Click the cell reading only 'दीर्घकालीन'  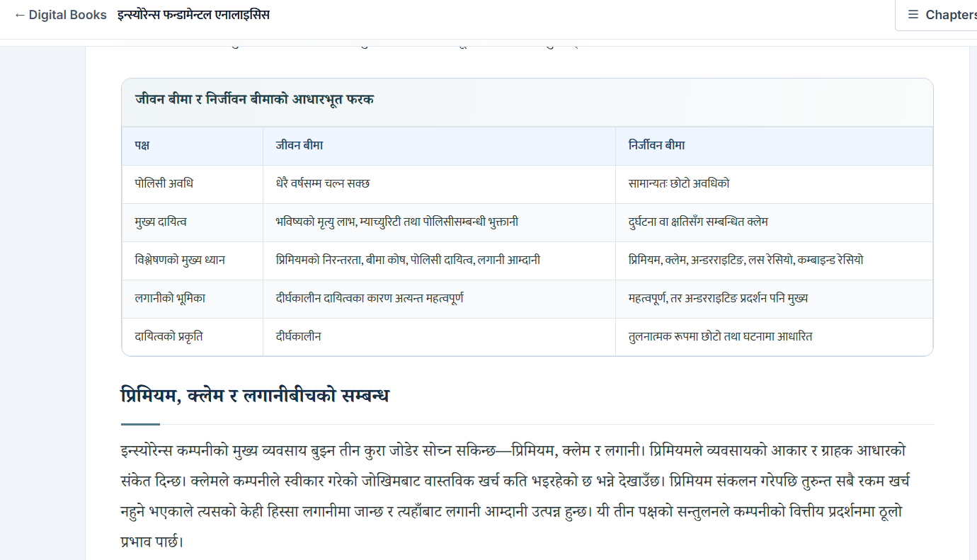(x=440, y=337)
